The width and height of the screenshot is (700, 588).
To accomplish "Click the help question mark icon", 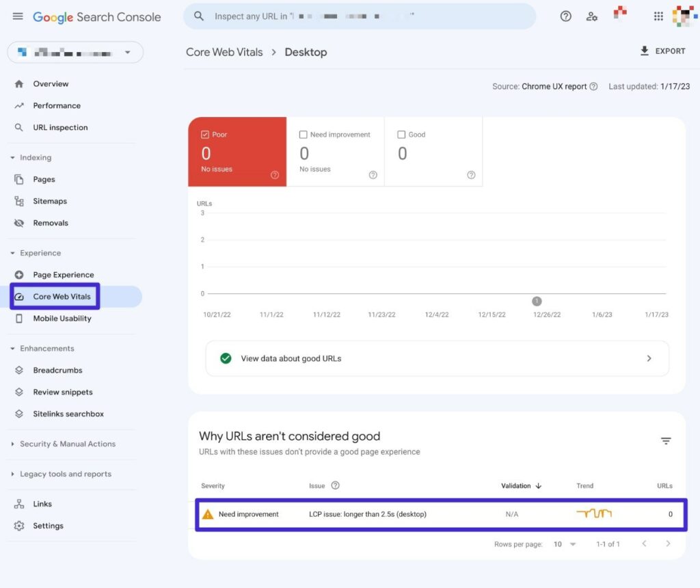I will click(x=565, y=16).
